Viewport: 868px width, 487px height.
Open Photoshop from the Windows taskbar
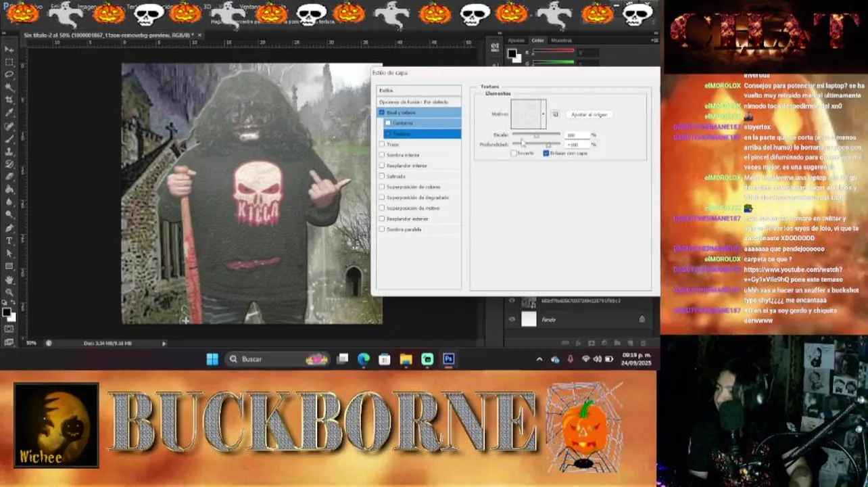(x=449, y=359)
